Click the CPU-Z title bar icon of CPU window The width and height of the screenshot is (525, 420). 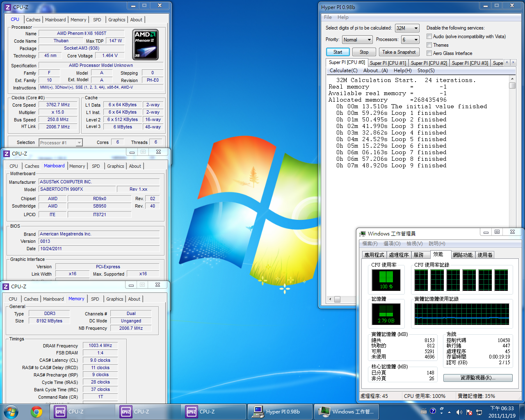pyautogui.click(x=7, y=7)
